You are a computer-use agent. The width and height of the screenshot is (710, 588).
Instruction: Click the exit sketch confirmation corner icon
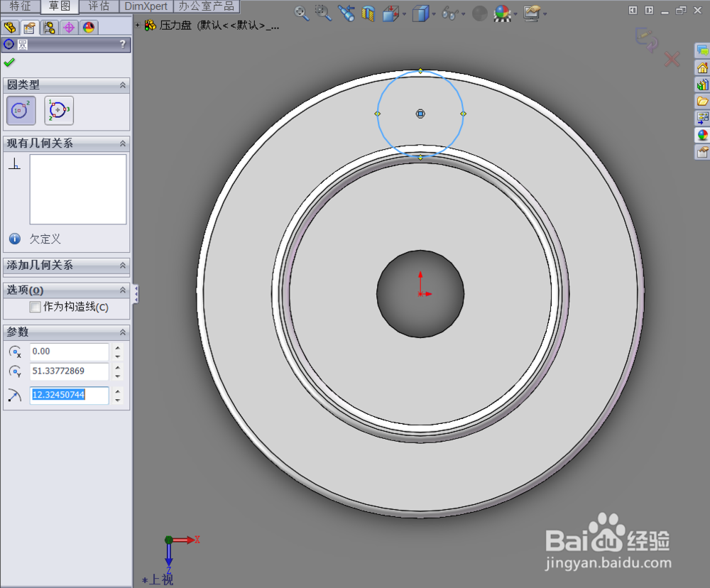[647, 40]
